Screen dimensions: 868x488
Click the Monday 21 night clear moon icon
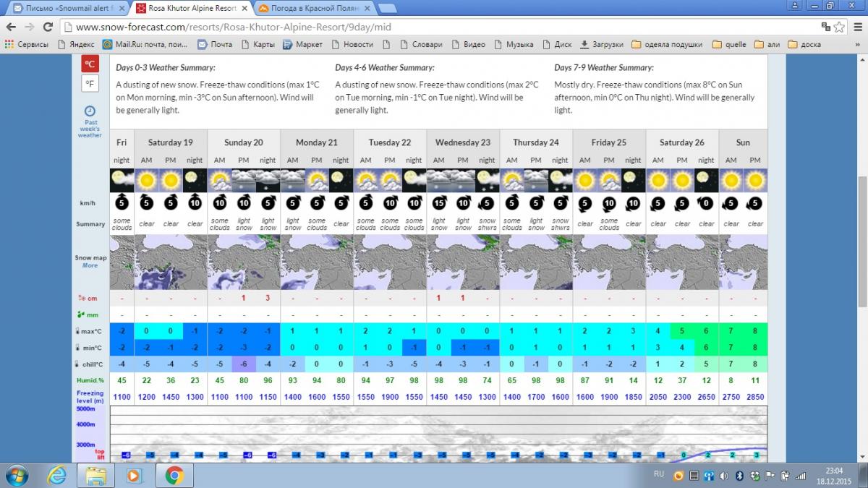[341, 180]
